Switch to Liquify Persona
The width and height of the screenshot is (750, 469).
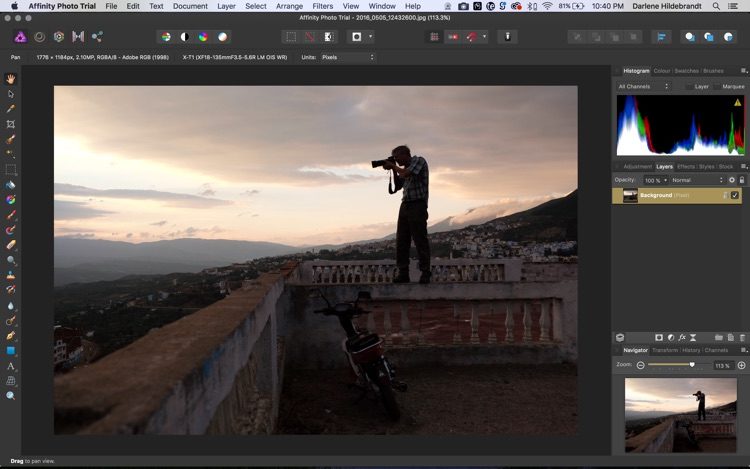[x=40, y=37]
